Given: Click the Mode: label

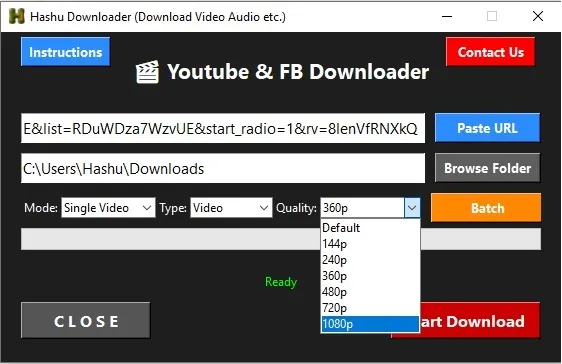Looking at the screenshot, I should (x=41, y=208).
